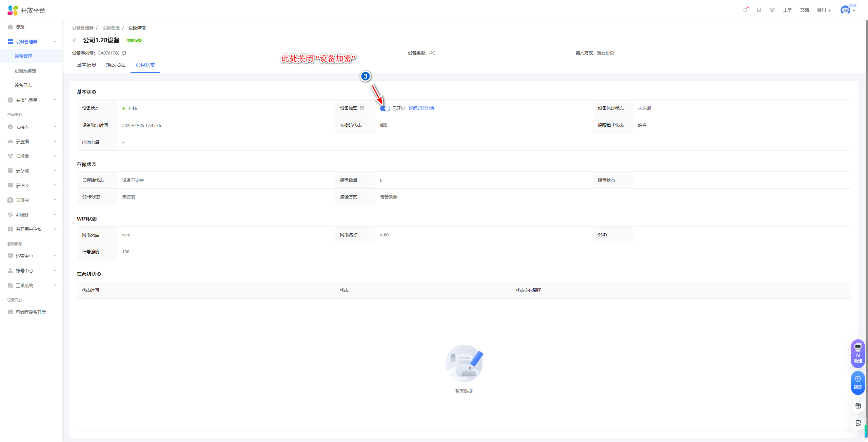Turn off the 设备加密 toggle switch

(384, 108)
